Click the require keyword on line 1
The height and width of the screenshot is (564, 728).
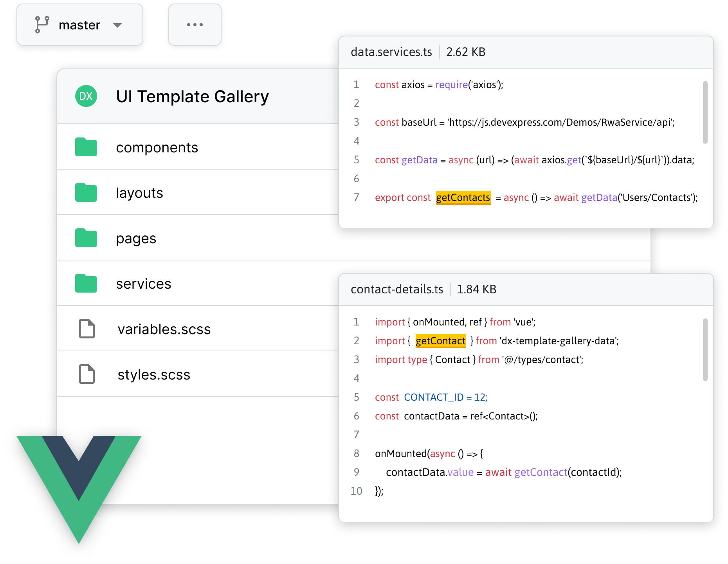pos(452,85)
